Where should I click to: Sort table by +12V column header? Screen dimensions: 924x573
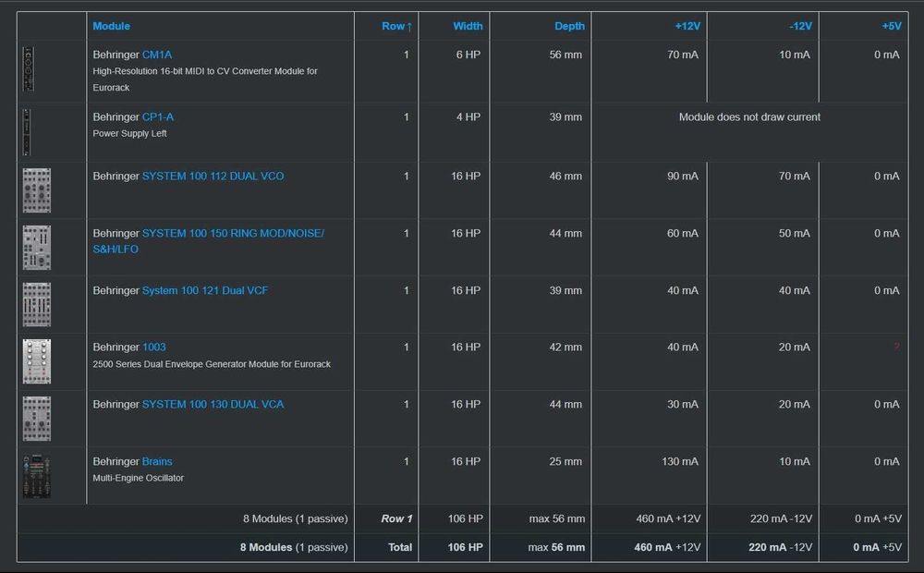coord(687,26)
